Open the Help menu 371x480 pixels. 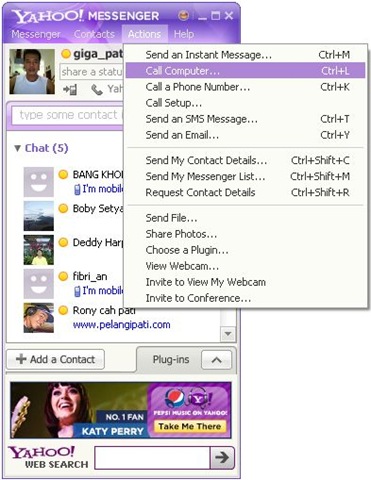184,34
